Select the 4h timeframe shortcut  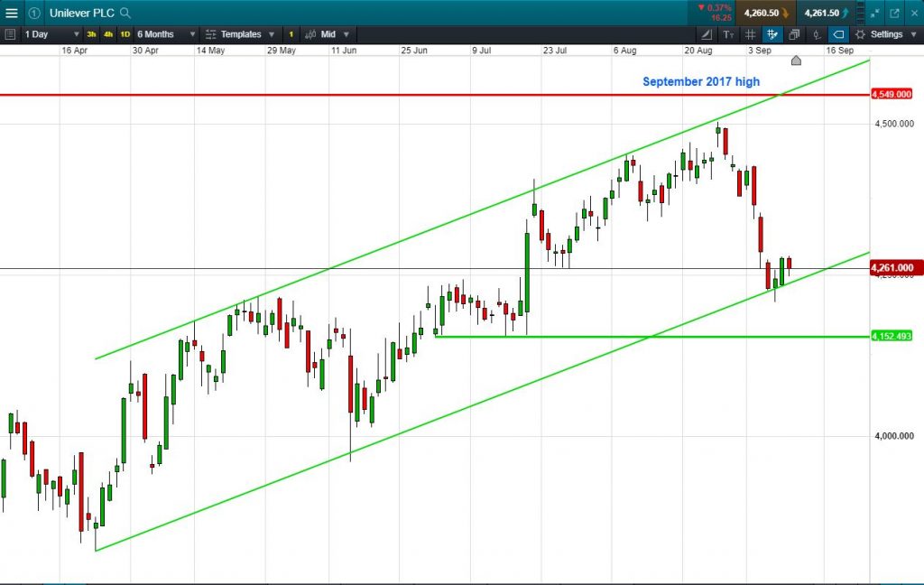coord(108,34)
